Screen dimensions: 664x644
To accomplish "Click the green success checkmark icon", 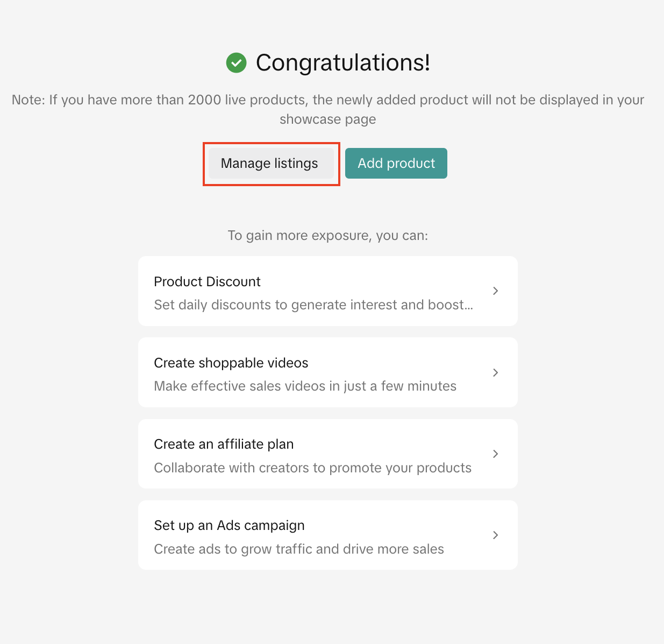I will pyautogui.click(x=236, y=63).
